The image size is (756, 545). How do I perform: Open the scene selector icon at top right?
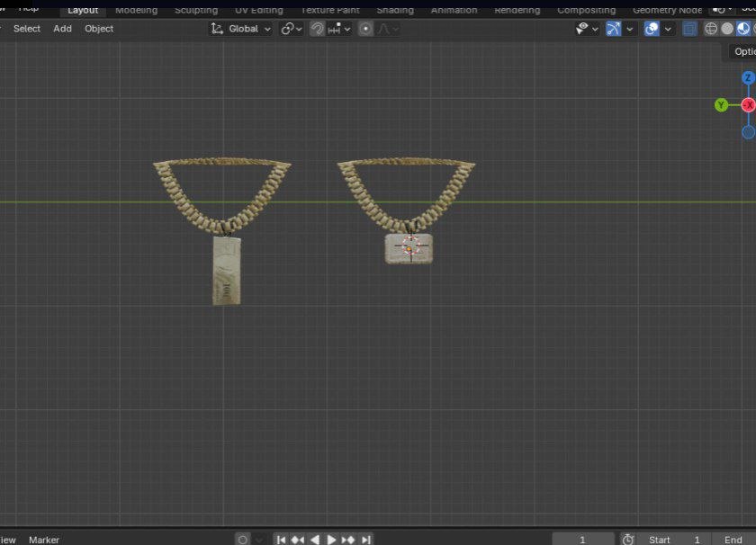pyautogui.click(x=722, y=10)
